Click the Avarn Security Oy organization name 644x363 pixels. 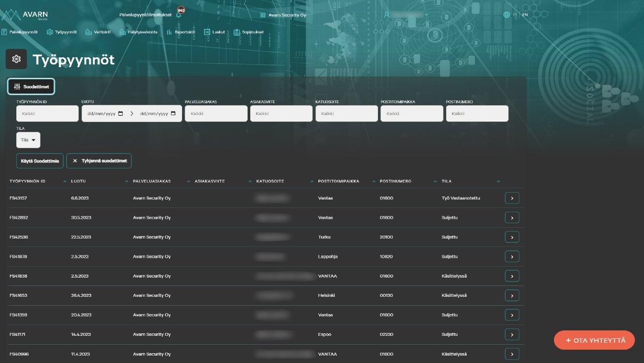point(287,15)
